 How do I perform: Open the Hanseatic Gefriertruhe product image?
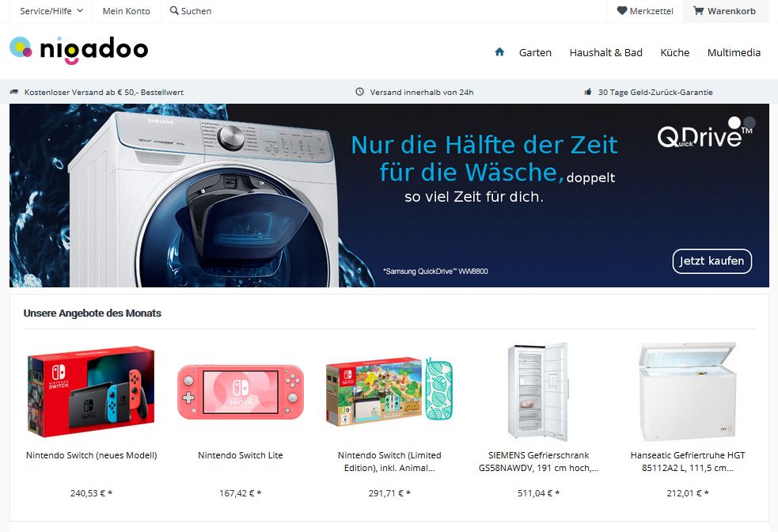688,391
